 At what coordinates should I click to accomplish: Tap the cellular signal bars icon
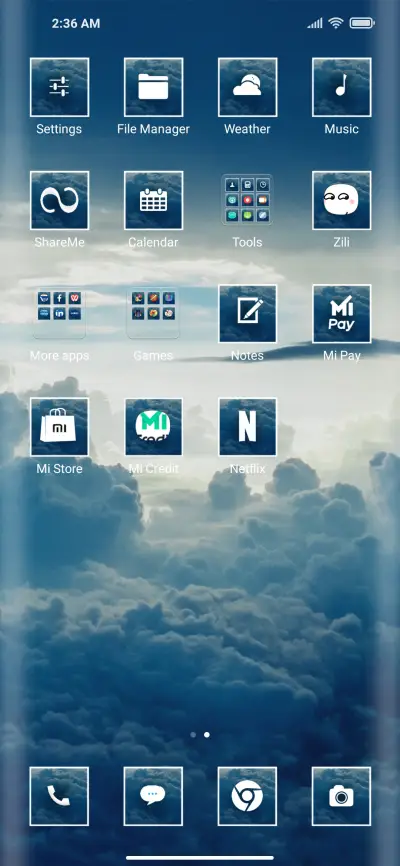tap(315, 23)
